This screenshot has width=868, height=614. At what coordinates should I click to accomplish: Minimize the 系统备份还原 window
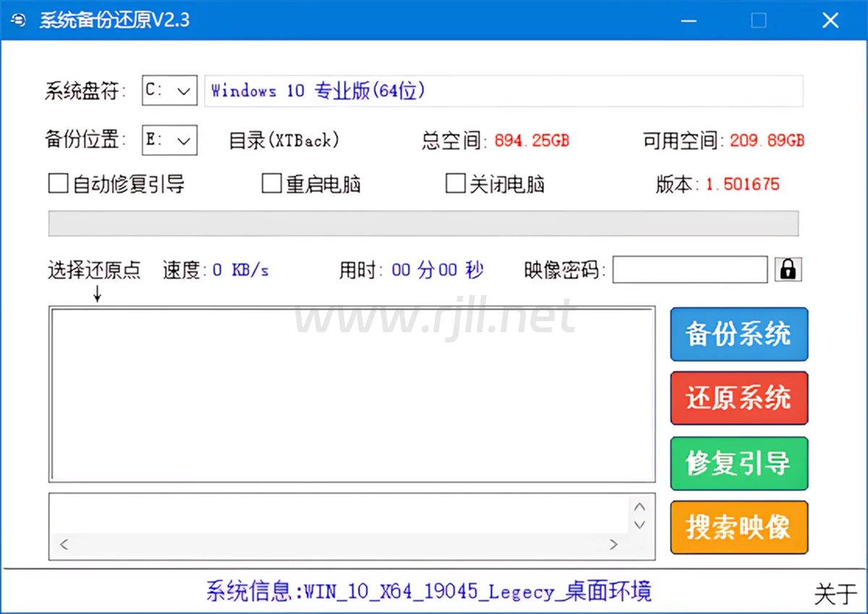click(689, 20)
